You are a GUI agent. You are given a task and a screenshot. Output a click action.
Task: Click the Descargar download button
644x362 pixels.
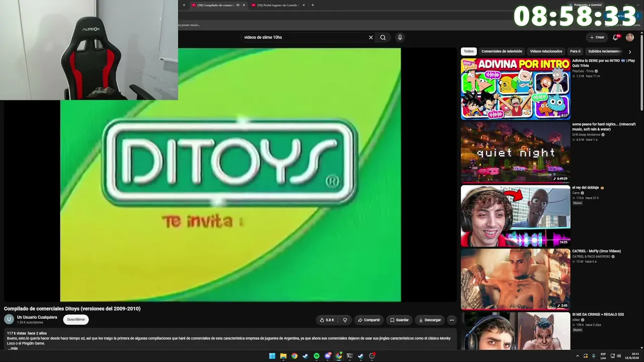coord(430,320)
